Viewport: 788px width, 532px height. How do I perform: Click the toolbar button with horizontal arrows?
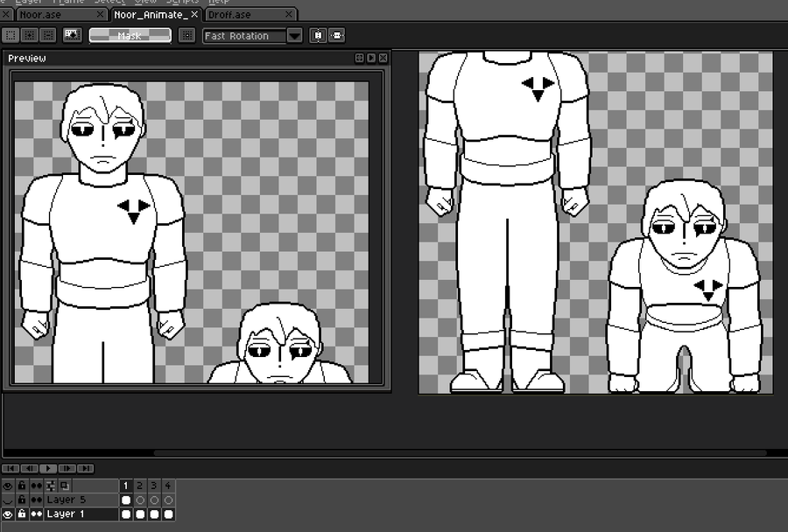[337, 36]
